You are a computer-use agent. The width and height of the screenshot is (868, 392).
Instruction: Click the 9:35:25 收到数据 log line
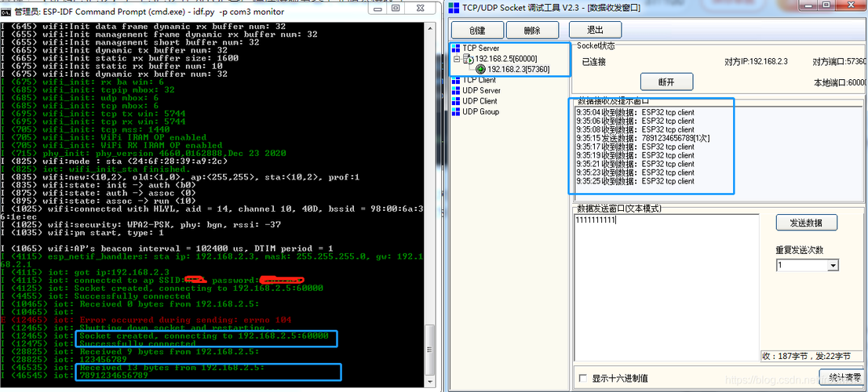tap(635, 181)
